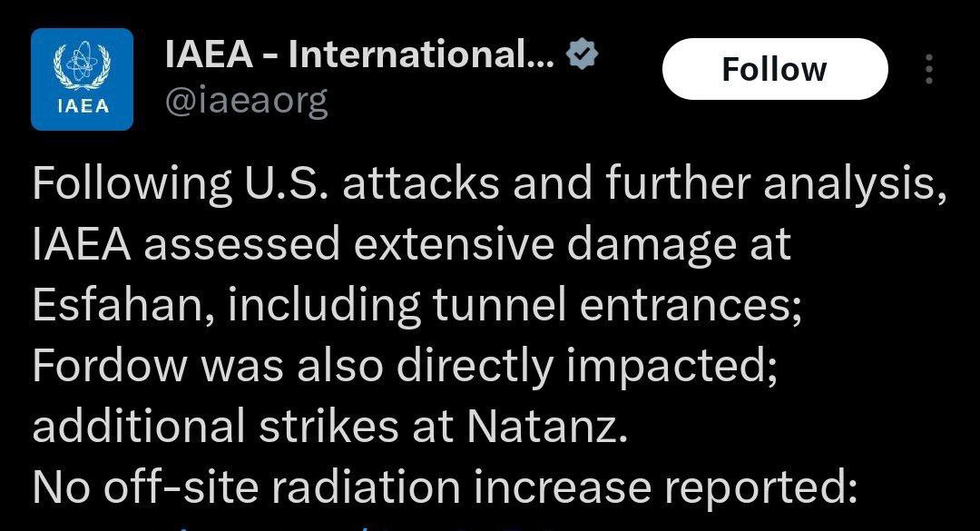
Task: Click the word 'Fordow' in the tweet
Action: tap(110, 365)
